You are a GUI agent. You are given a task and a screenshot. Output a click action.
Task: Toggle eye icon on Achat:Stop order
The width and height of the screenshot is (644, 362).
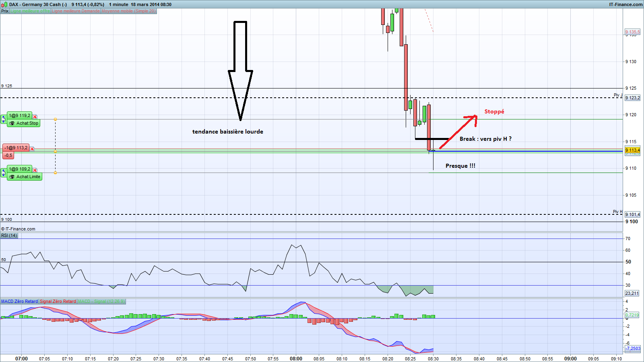pos(12,123)
